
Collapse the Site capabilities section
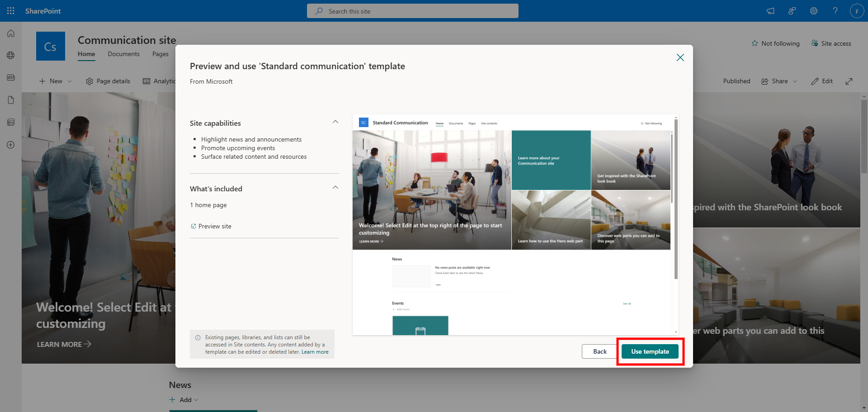pyautogui.click(x=335, y=122)
